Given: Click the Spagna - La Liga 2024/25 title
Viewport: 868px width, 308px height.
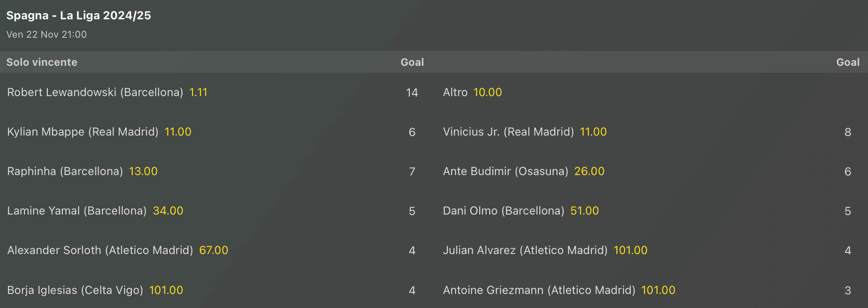Looking at the screenshot, I should 78,15.
